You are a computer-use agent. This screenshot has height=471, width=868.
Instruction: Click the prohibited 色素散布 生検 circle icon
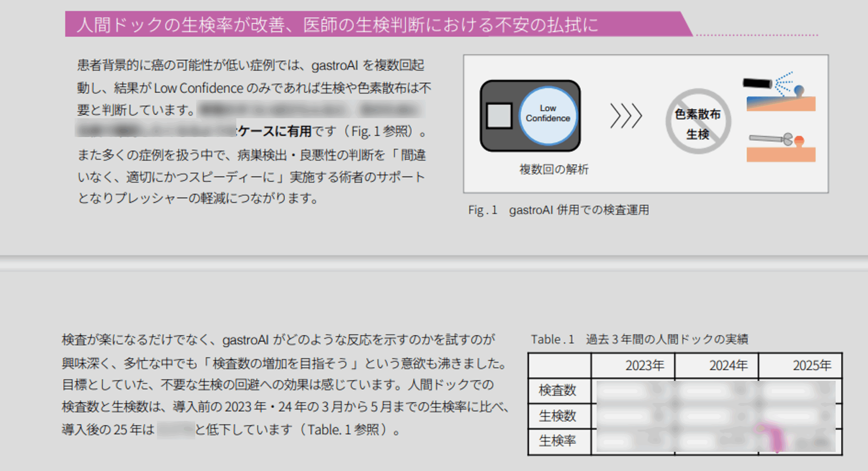pos(698,121)
